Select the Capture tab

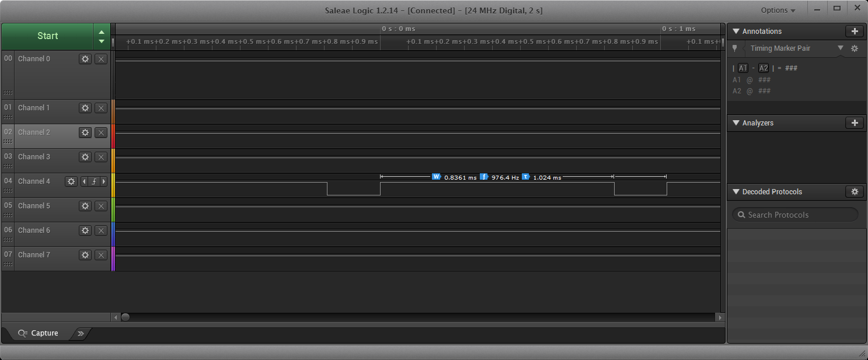39,333
